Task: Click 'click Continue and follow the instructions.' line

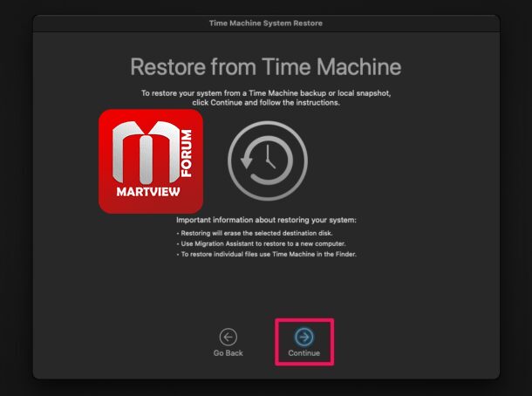Action: tap(266, 102)
